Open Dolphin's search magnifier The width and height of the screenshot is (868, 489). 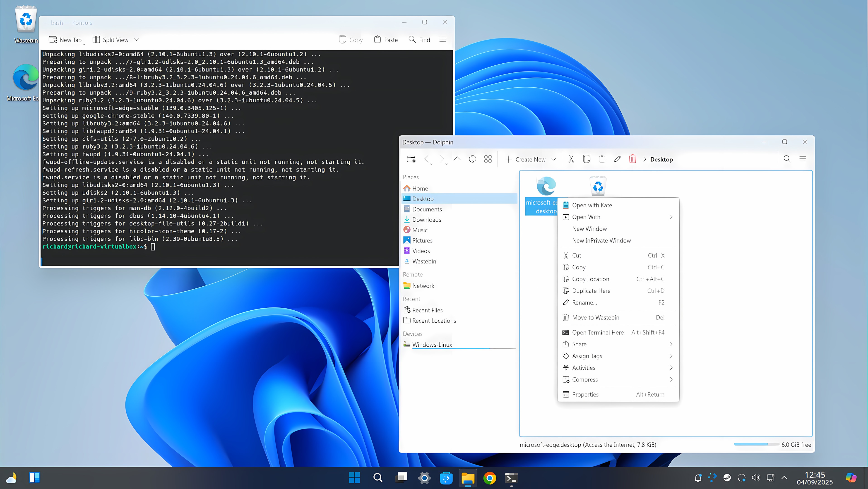787,159
